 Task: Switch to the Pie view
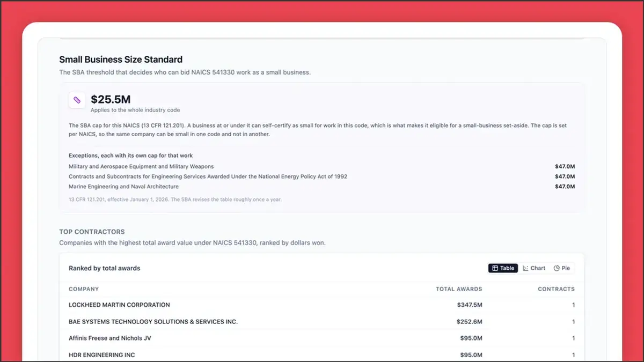(x=562, y=268)
